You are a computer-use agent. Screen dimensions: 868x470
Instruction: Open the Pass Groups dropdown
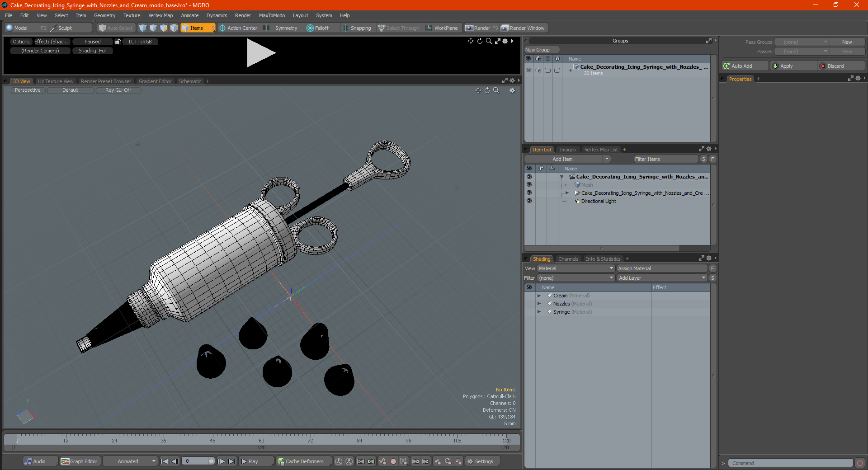(x=802, y=42)
